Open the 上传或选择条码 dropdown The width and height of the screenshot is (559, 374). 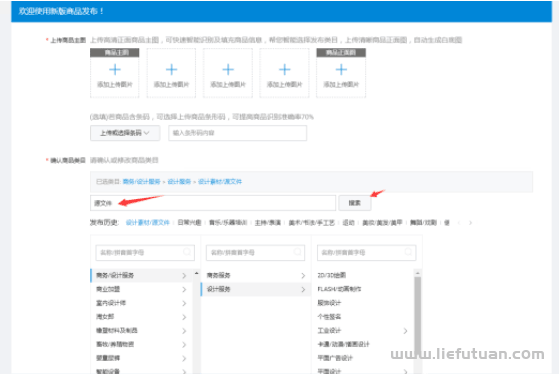pos(125,133)
